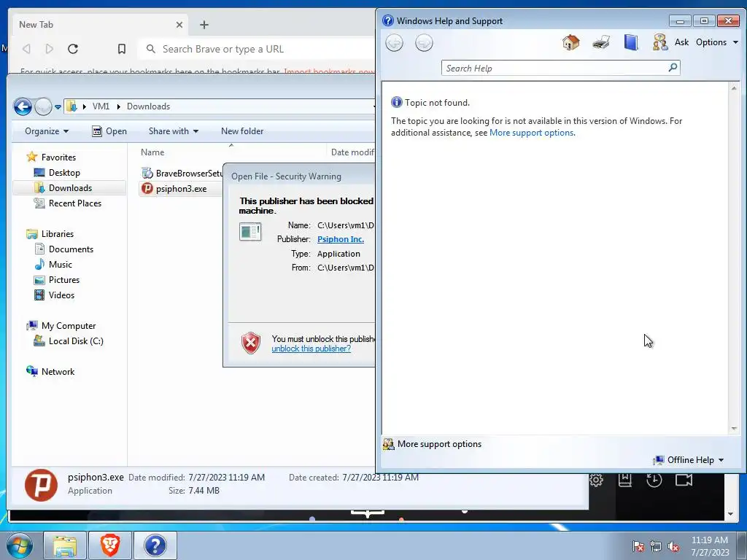Click the video camera icon on Brave page
The width and height of the screenshot is (747, 560).
pos(684,480)
